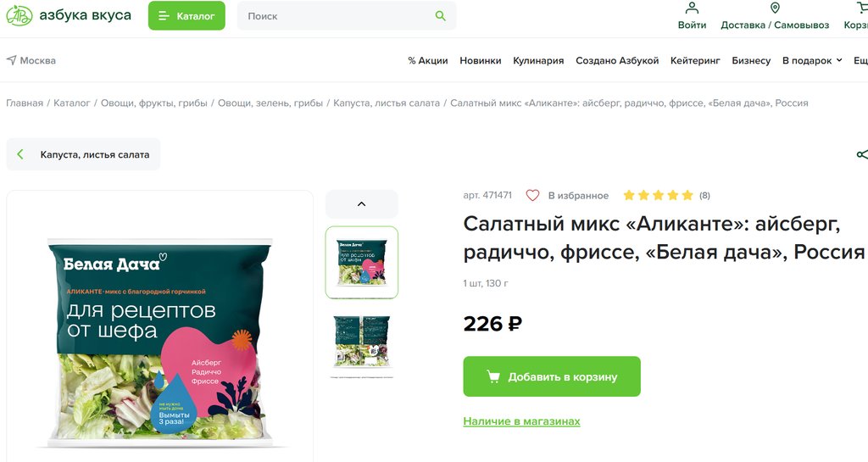
Task: Click the green search magnifier icon
Action: coord(441,16)
